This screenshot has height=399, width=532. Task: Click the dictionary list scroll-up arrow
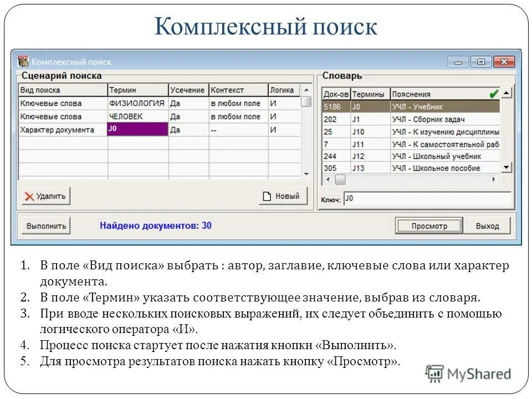click(x=506, y=93)
